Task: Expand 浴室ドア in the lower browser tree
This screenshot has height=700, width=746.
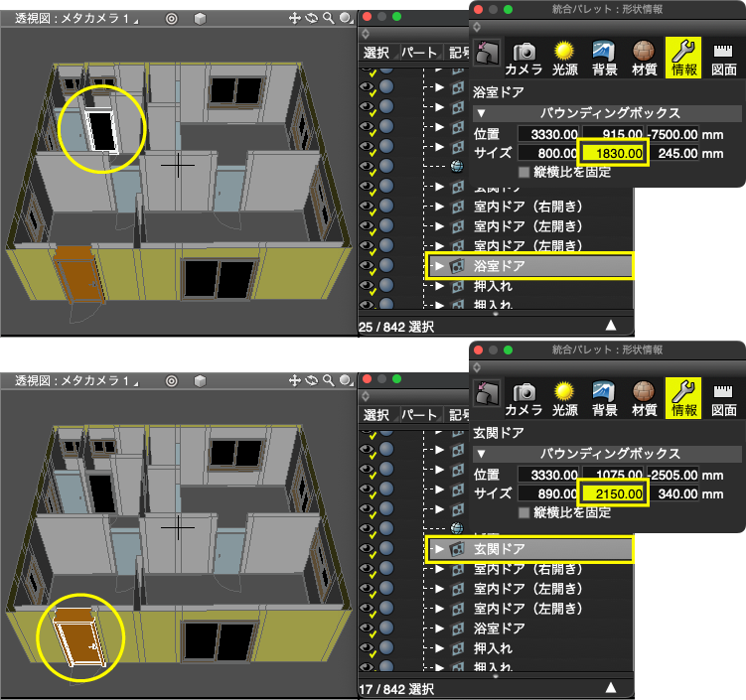Action: [x=440, y=629]
